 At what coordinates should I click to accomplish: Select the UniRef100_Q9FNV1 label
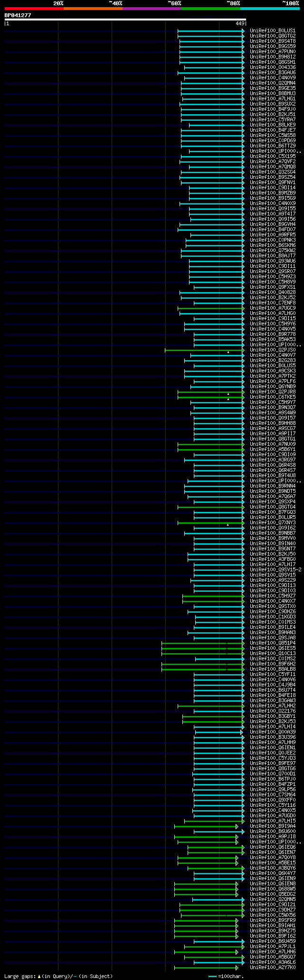273,182
